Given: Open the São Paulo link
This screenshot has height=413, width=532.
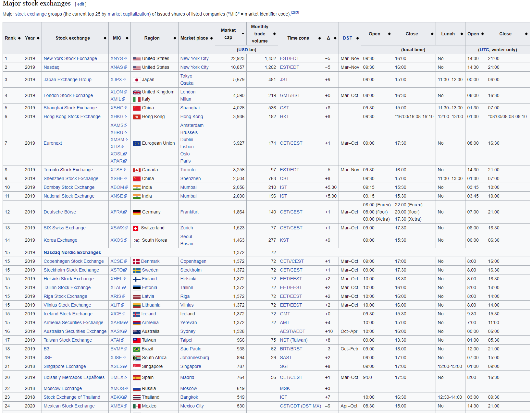Looking at the screenshot, I should (x=191, y=349).
